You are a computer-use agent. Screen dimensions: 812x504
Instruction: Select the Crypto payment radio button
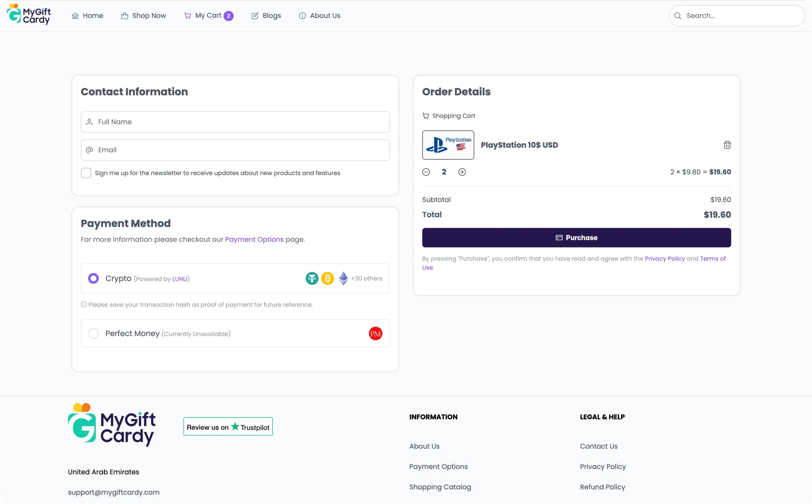[x=93, y=278]
